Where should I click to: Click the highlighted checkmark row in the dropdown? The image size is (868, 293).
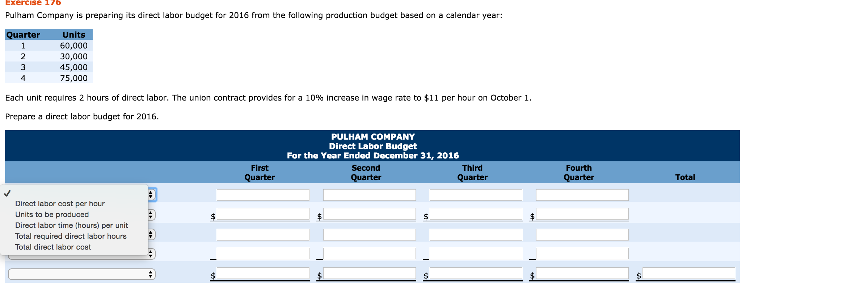[7, 194]
